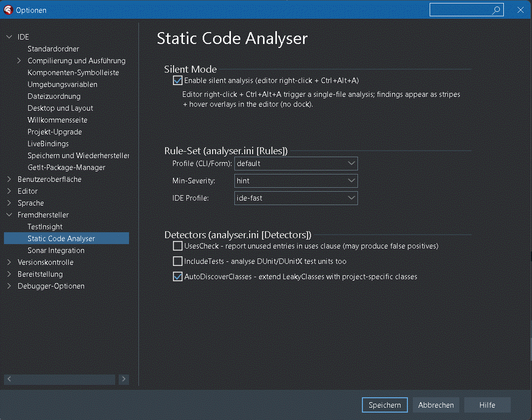Collapse the Fremdhersteller node

pyautogui.click(x=9, y=214)
